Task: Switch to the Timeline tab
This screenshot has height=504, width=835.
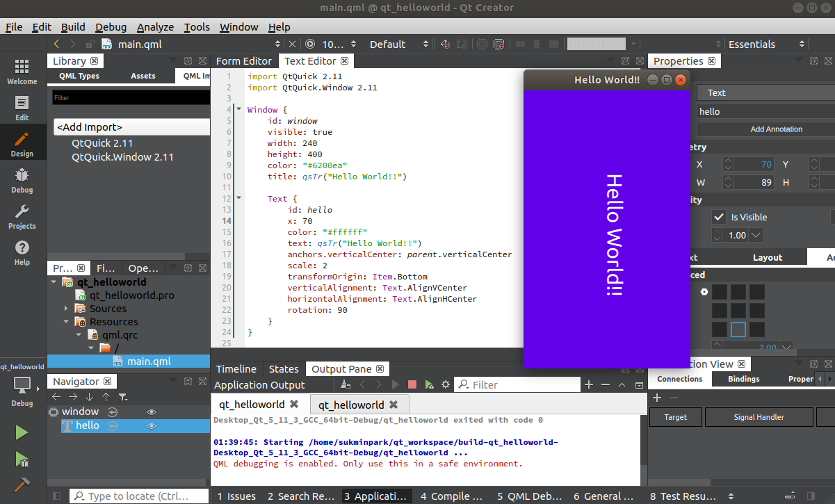Action: 236,369
